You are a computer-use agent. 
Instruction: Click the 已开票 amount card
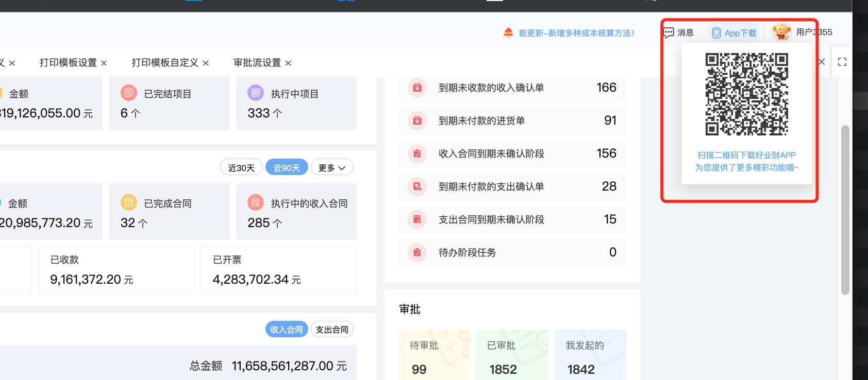click(279, 269)
